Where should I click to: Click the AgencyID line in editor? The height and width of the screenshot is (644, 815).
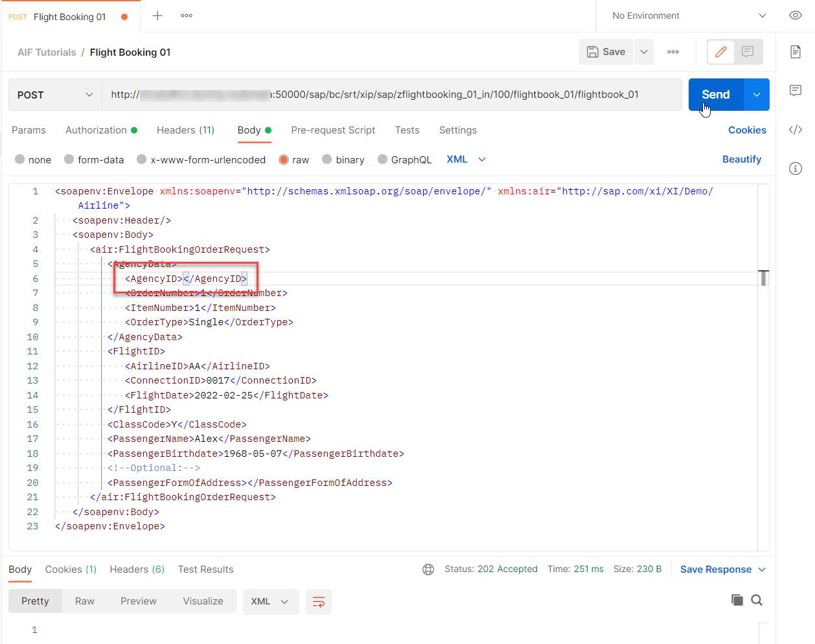click(186, 279)
